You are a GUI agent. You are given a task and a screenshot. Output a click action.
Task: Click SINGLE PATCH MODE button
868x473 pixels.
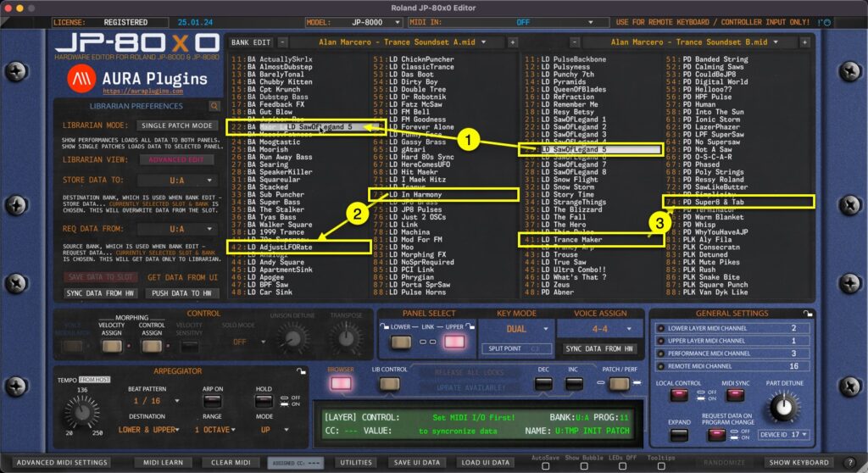pos(176,125)
